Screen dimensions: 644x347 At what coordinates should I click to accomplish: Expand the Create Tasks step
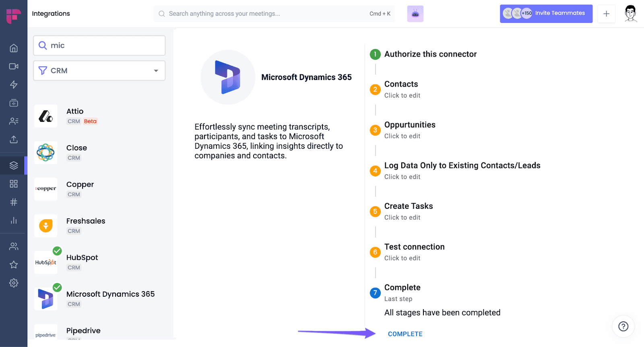tap(409, 211)
